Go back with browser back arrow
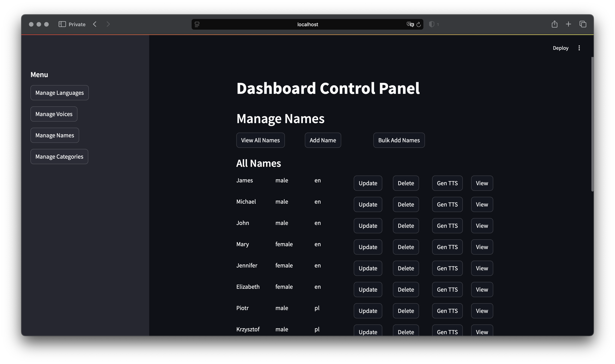615x364 pixels. point(95,24)
